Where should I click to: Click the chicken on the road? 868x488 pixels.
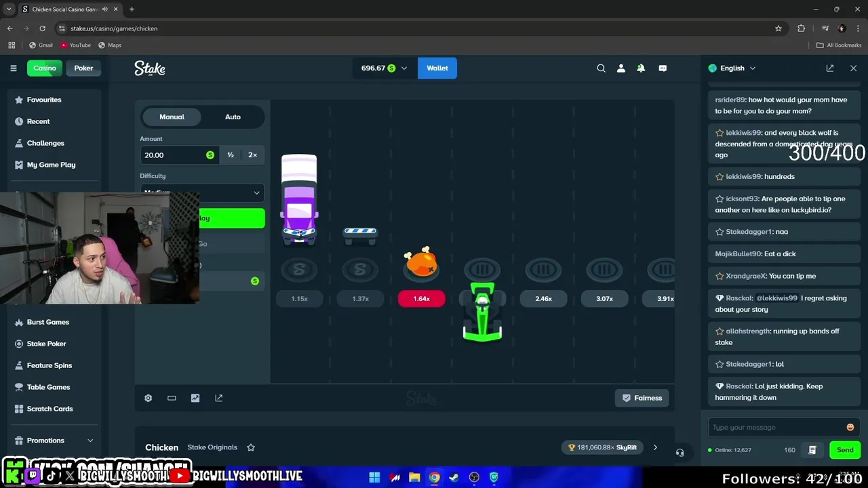[x=422, y=262]
